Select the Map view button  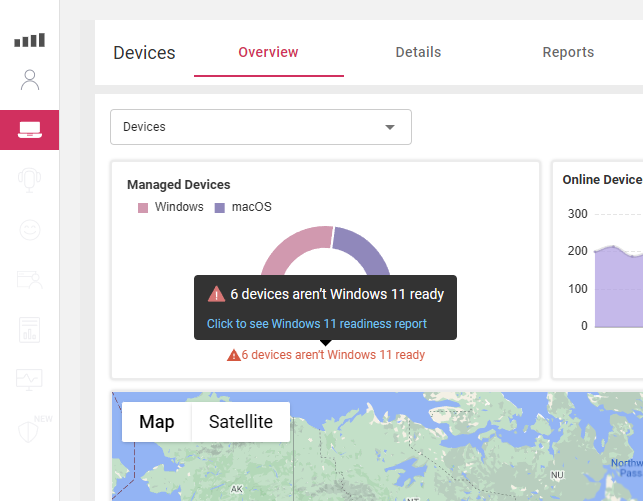[156, 422]
